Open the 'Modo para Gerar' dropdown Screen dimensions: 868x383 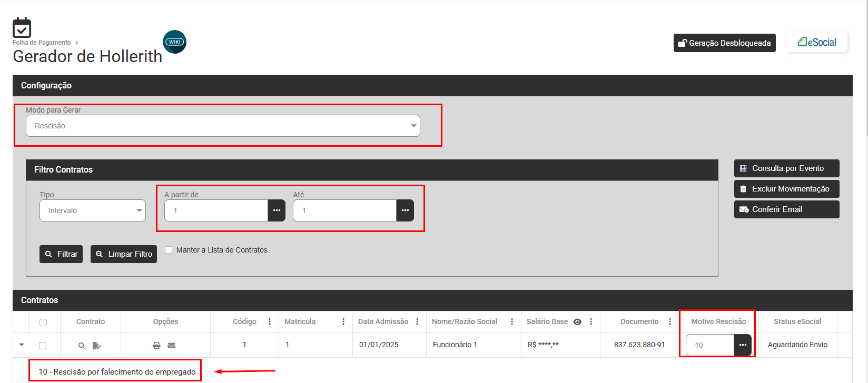pyautogui.click(x=223, y=126)
